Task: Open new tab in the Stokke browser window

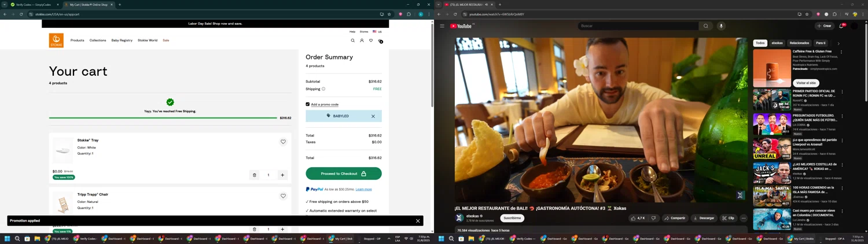Action: [120, 5]
